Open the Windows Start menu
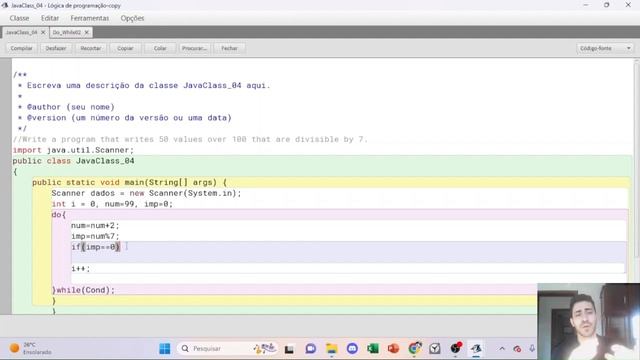The image size is (640, 360). [165, 349]
